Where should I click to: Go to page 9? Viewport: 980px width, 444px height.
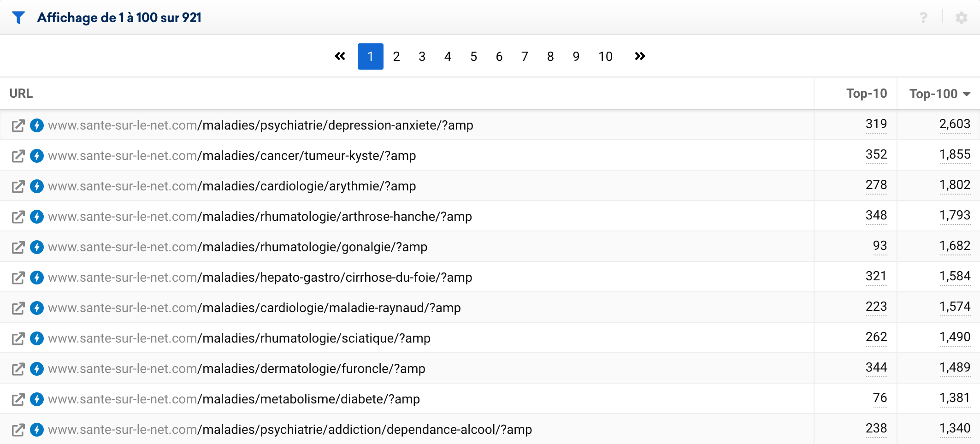(x=576, y=56)
